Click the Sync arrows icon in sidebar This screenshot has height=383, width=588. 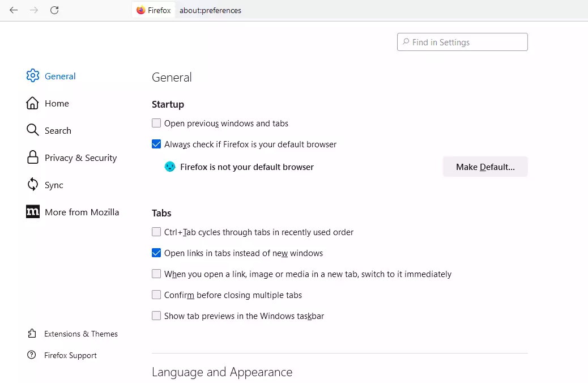pos(33,185)
